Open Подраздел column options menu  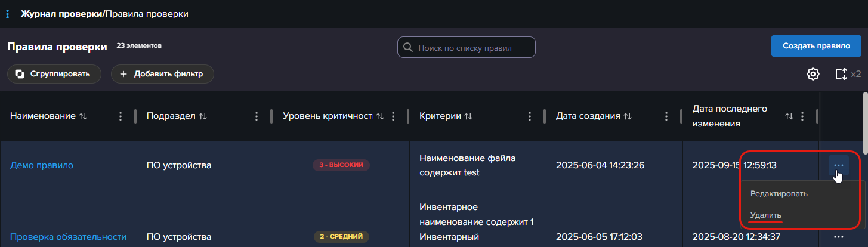click(257, 116)
